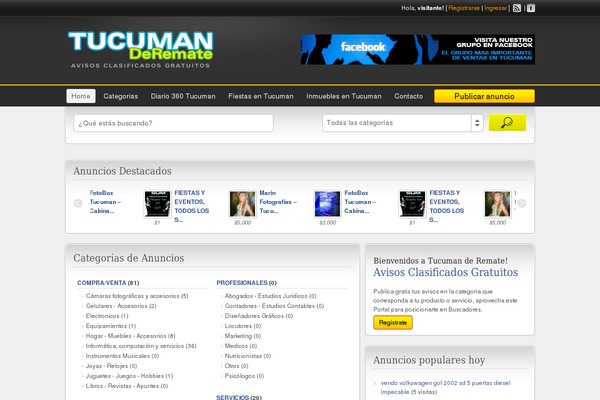Image resolution: width=600 pixels, height=400 pixels.
Task: Open the SERVICIOS category heading
Action: click(232, 397)
